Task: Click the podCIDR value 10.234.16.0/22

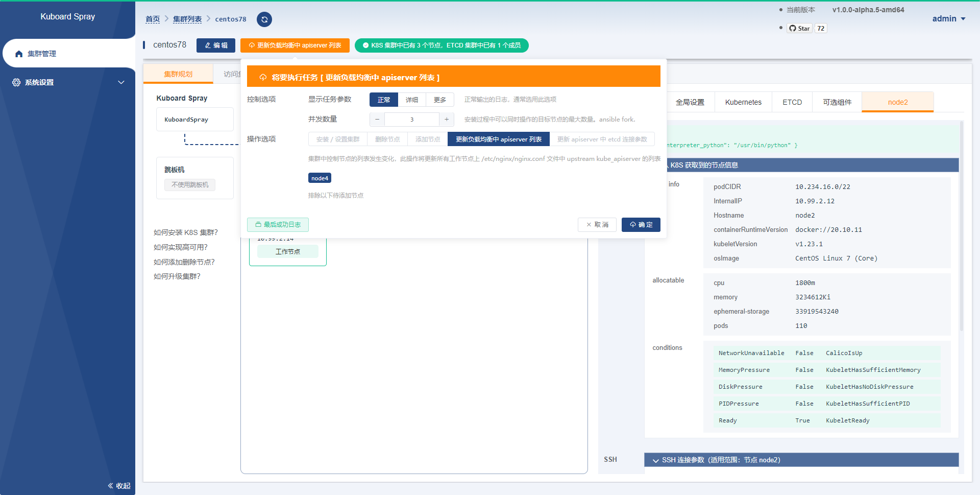Action: point(823,187)
